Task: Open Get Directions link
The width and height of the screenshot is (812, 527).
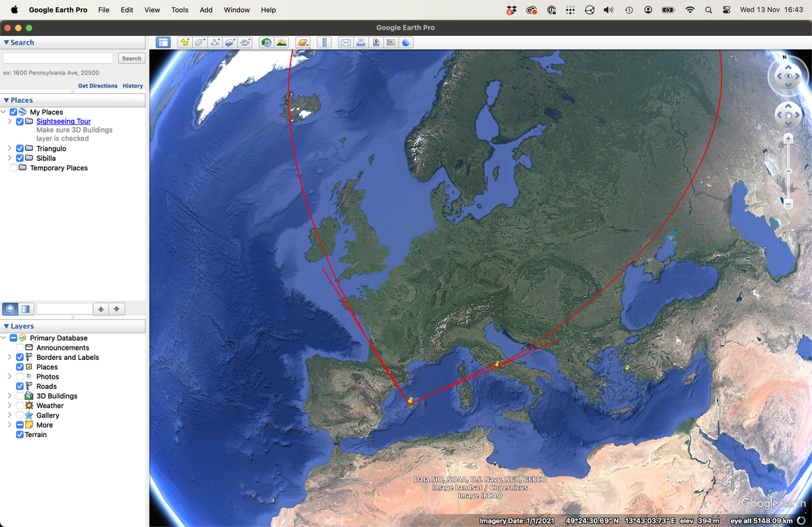Action: point(98,86)
